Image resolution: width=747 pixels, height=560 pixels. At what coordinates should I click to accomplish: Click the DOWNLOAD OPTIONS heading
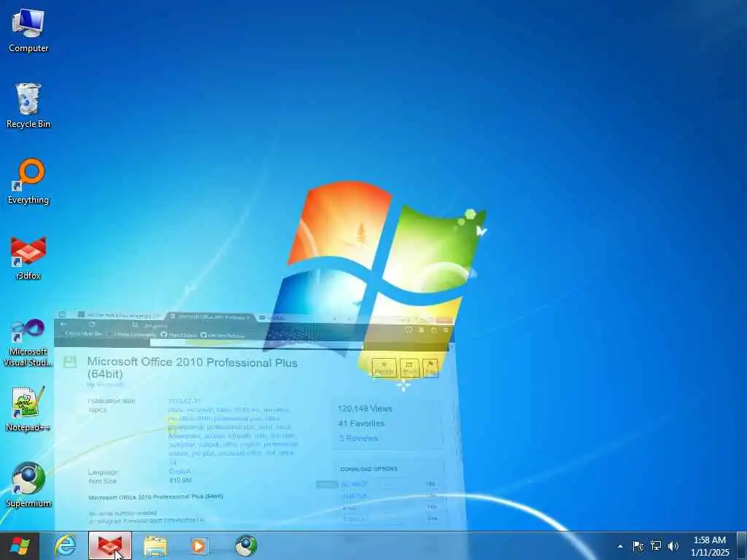click(368, 469)
